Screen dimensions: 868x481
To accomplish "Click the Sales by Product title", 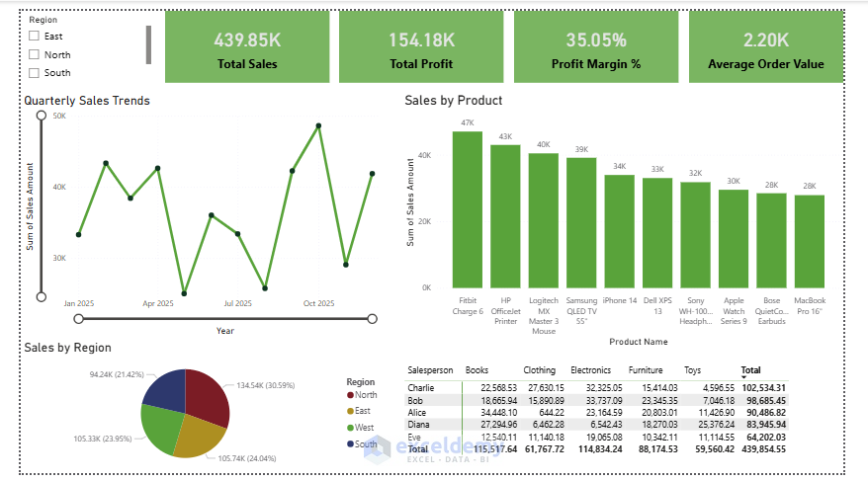I will (x=454, y=101).
